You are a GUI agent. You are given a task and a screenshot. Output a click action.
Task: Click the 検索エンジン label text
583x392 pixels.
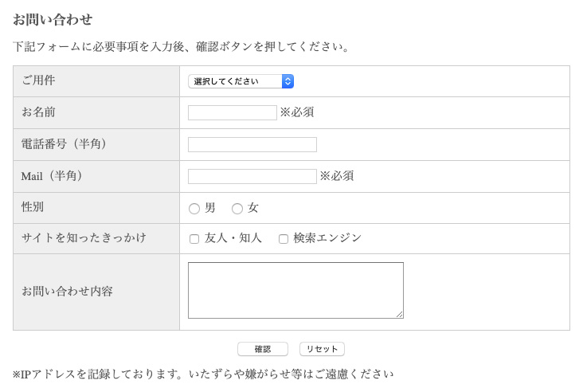click(x=327, y=238)
